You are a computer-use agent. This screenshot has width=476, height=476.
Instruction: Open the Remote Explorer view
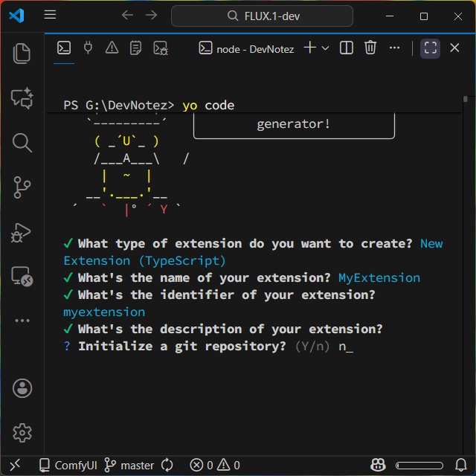tap(22, 277)
